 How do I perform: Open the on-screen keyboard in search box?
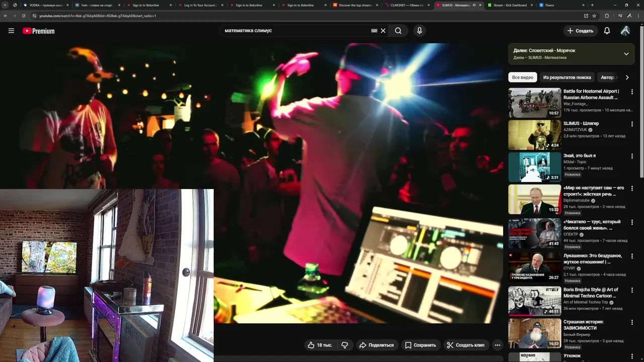(x=374, y=31)
